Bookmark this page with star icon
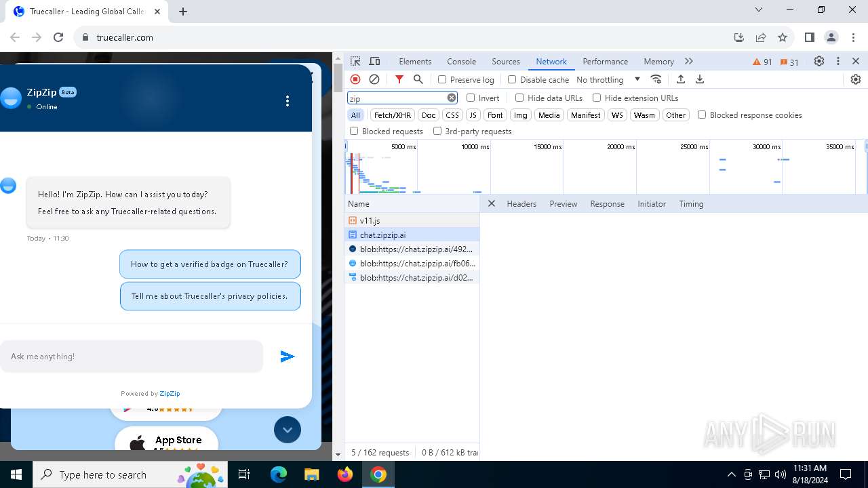The image size is (868, 488). (x=783, y=37)
